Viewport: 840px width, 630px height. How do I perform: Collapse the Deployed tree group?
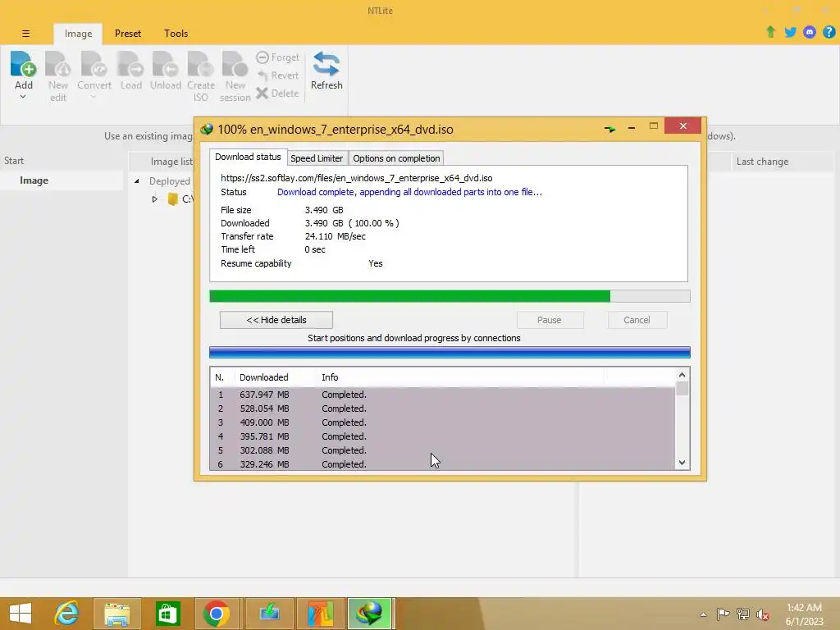coord(137,181)
